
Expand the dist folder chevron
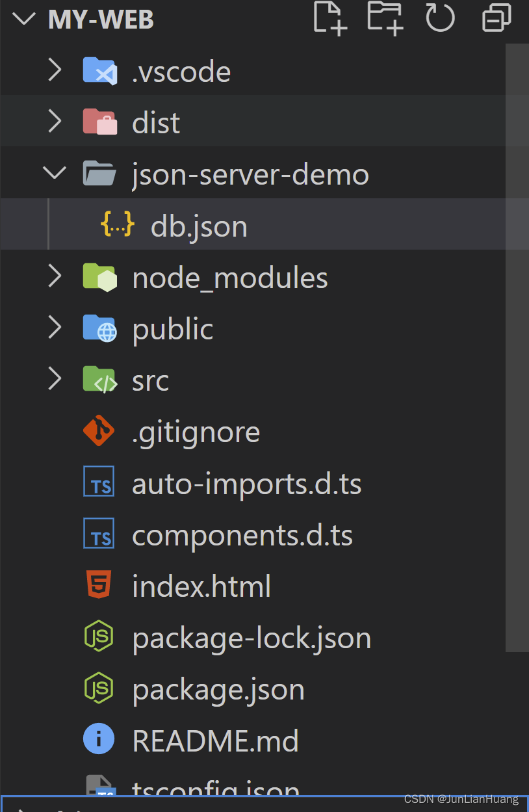tap(55, 122)
